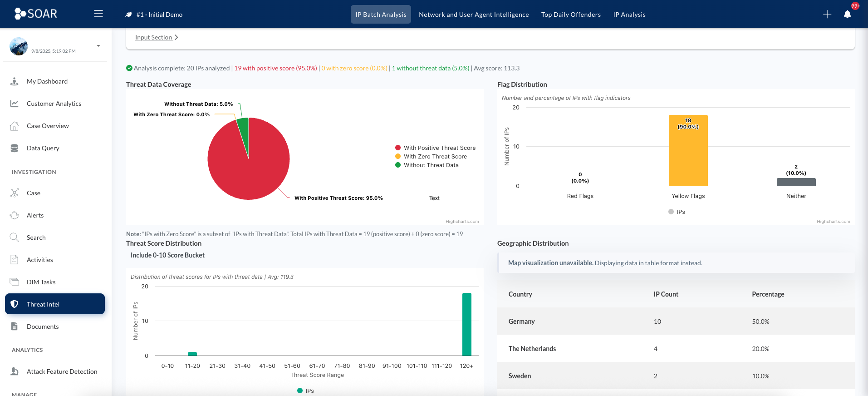Click the Threat Intel shield icon
The image size is (868, 396).
15,304
